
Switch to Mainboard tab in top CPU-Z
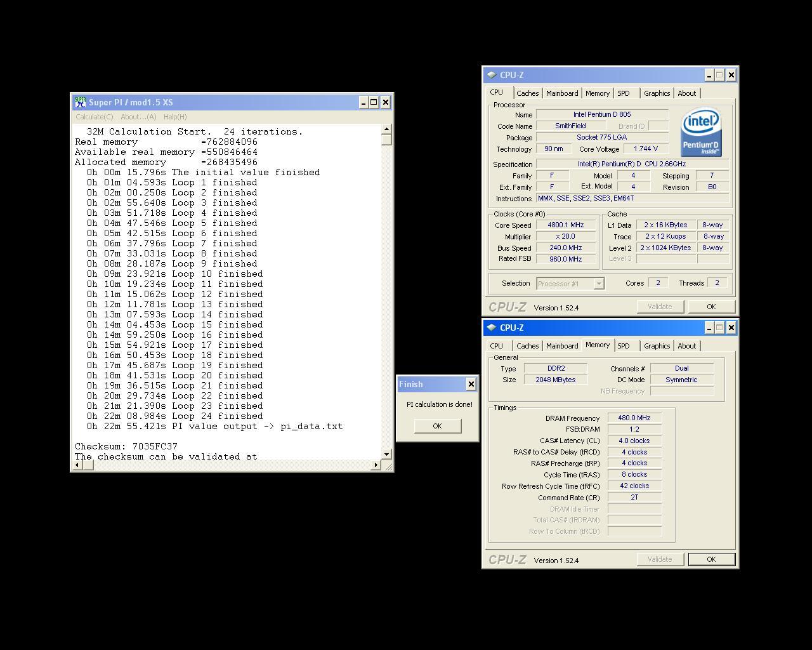(562, 93)
